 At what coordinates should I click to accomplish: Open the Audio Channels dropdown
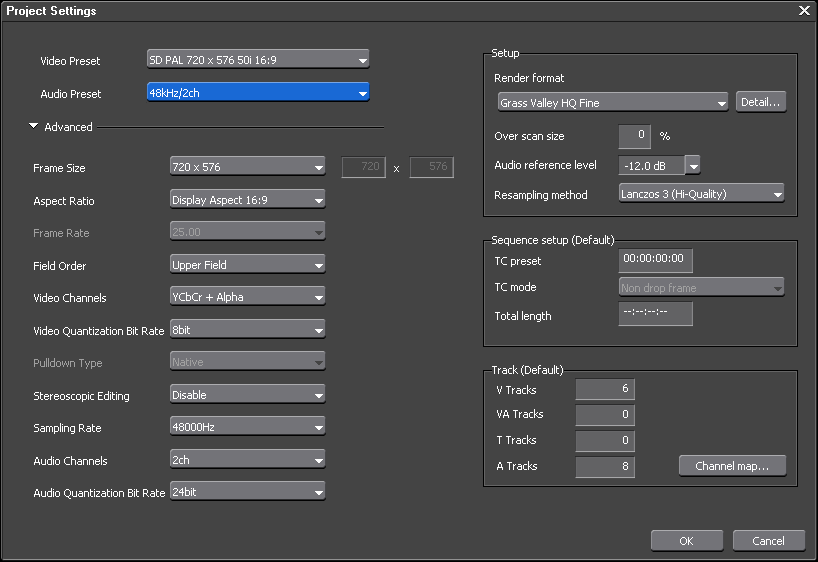coord(247,460)
